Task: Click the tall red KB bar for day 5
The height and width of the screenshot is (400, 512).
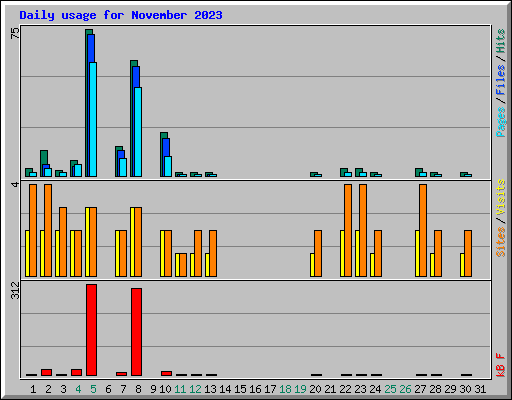Action: pyautogui.click(x=91, y=330)
